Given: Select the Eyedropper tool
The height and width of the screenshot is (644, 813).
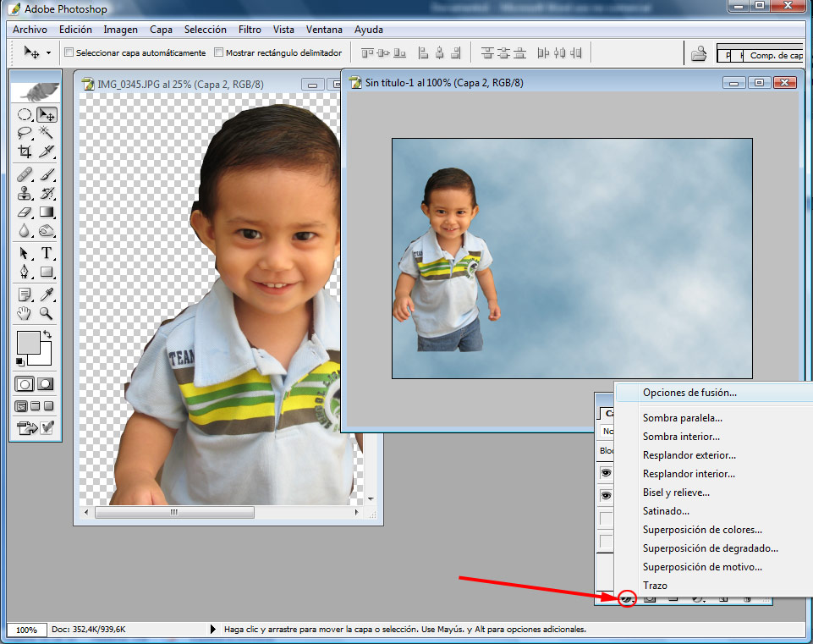Looking at the screenshot, I should [x=47, y=294].
